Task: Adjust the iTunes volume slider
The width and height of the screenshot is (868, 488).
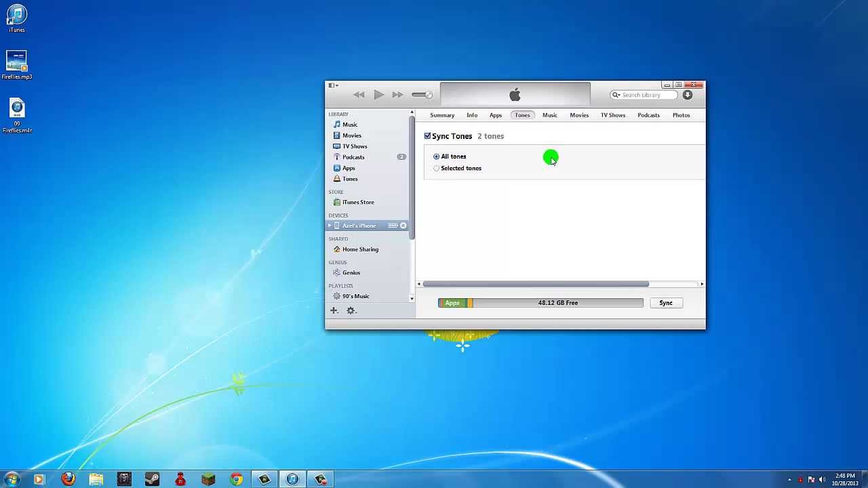Action: tap(422, 95)
